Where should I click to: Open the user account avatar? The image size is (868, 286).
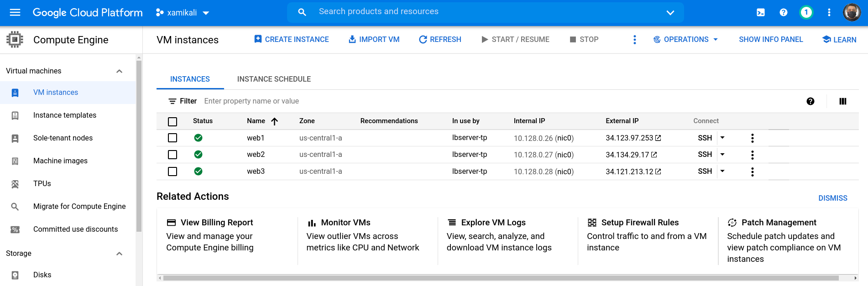pos(852,12)
